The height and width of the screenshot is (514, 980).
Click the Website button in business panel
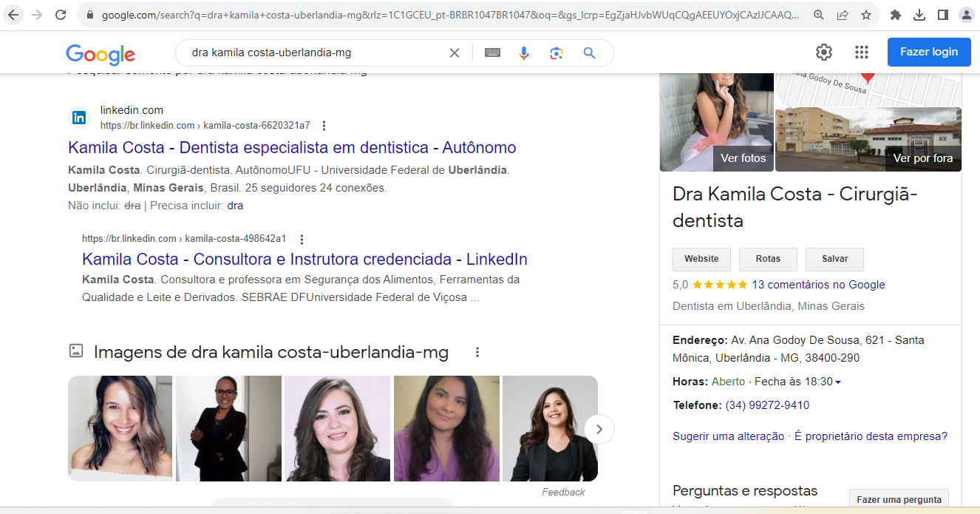(x=701, y=259)
